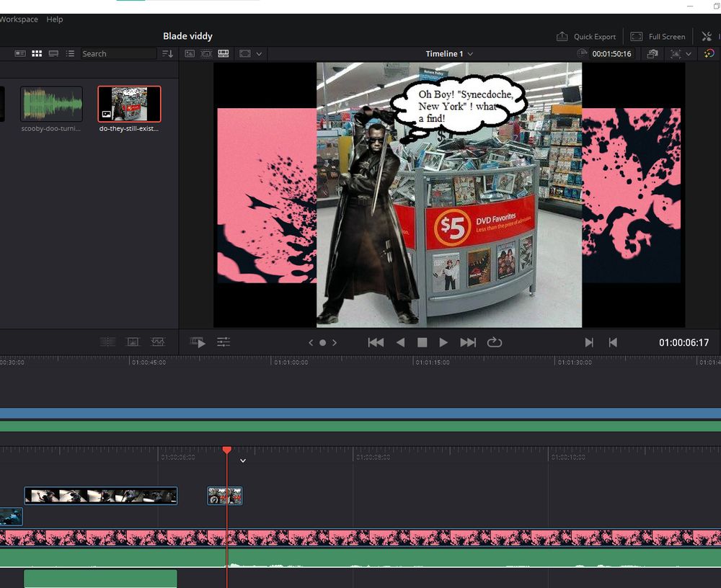Image resolution: width=721 pixels, height=588 pixels.
Task: Jump to previous clip with skip-back icon
Action: [x=376, y=343]
